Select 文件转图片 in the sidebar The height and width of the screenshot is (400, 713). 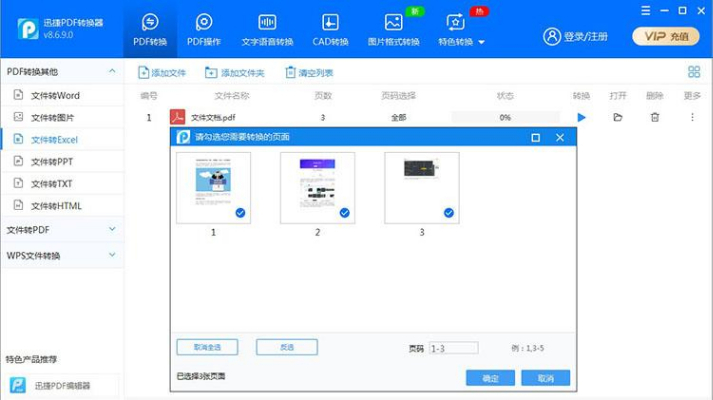tap(62, 118)
